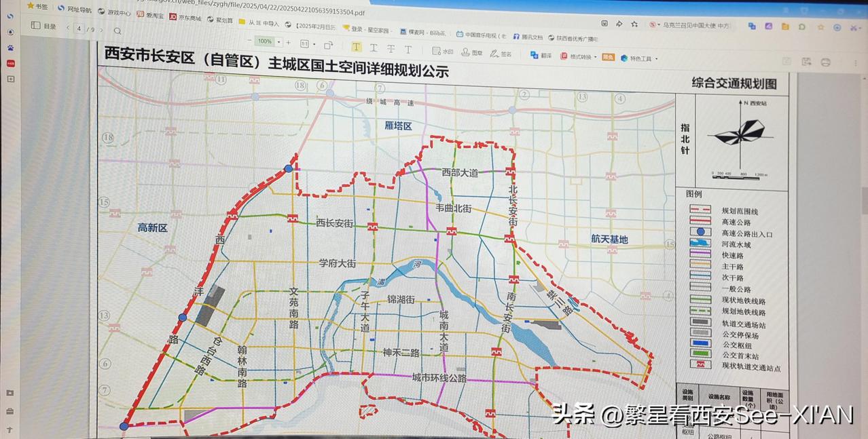The height and width of the screenshot is (439, 868).
Task: Select the 1:1 fit page icon
Action: [x=304, y=43]
